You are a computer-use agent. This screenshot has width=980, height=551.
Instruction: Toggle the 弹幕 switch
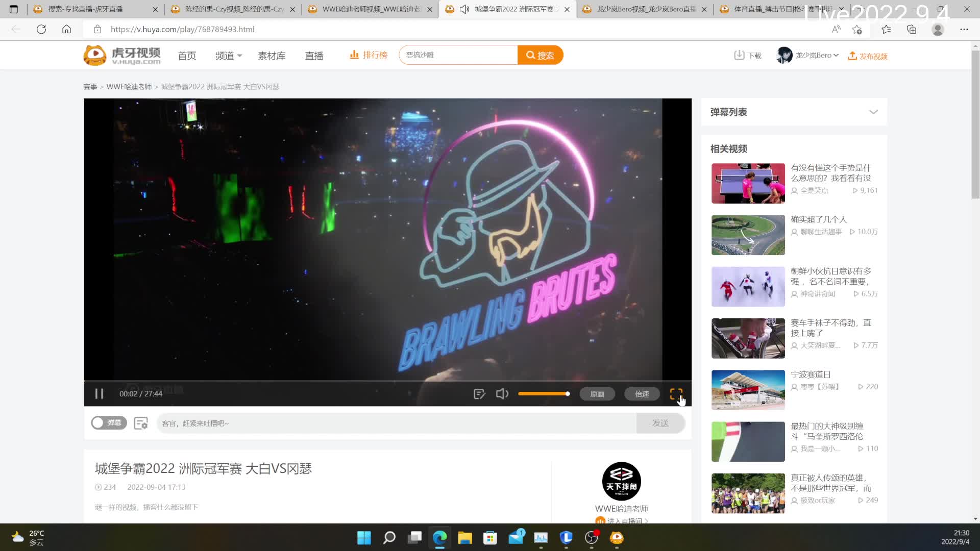pos(109,423)
